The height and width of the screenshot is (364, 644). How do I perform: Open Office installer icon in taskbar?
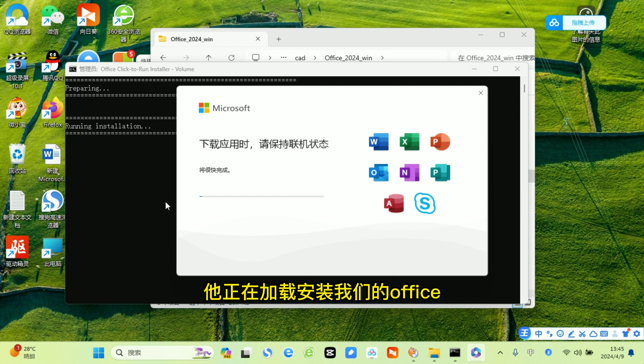pos(476,353)
